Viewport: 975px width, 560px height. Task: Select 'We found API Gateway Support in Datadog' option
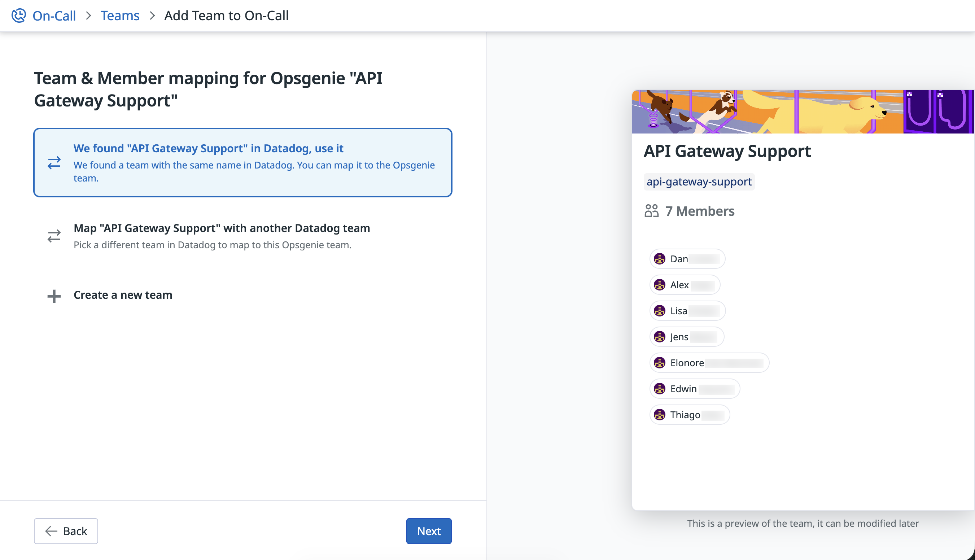point(242,162)
